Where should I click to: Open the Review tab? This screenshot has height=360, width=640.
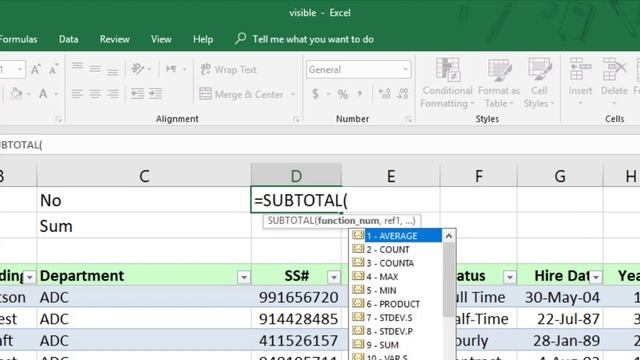114,39
